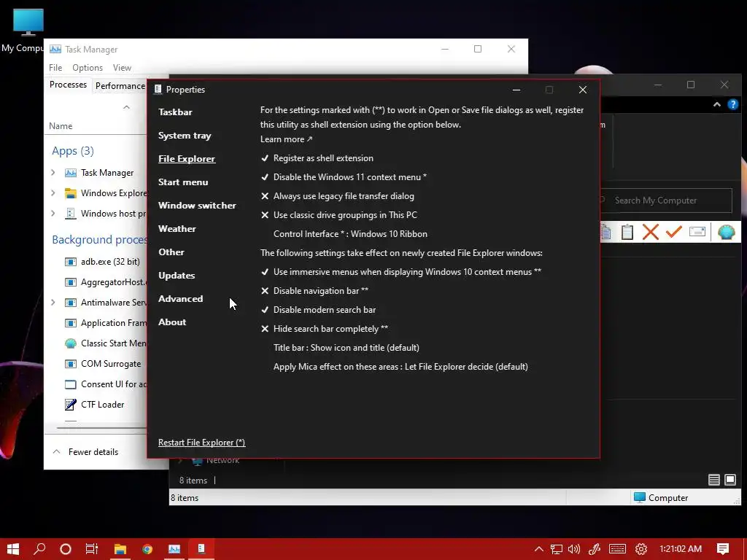This screenshot has height=560, width=747.
Task: Switch Explorer to large icons view
Action: (729, 480)
